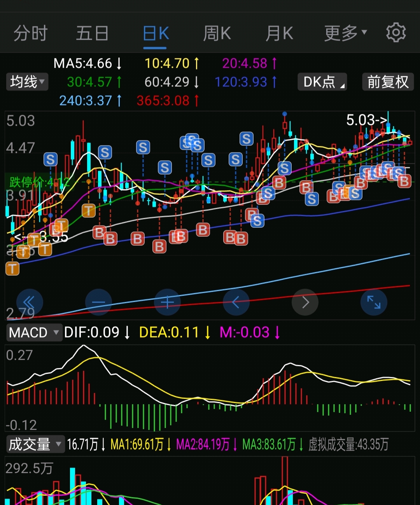Image resolution: width=420 pixels, height=505 pixels.
Task: Jump to earliest data with double-left arrow
Action: click(x=30, y=302)
